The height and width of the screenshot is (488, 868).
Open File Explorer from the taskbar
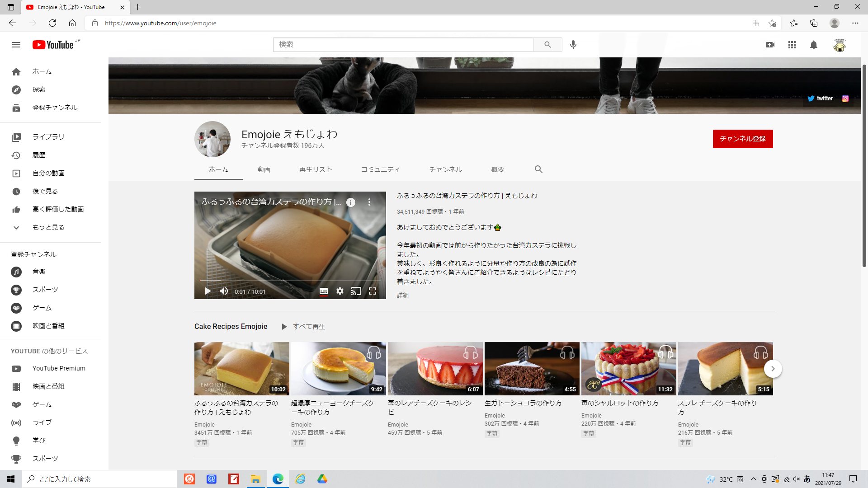pos(255,479)
